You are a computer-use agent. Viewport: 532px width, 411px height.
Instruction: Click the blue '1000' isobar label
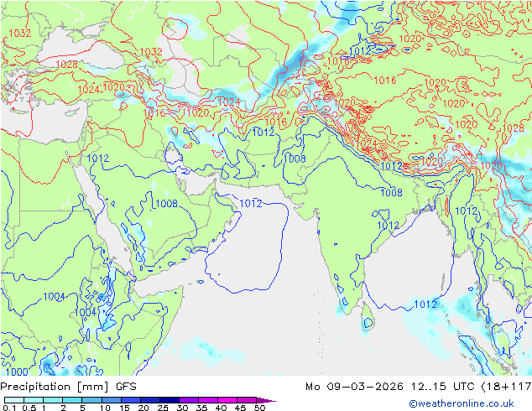tap(17, 372)
